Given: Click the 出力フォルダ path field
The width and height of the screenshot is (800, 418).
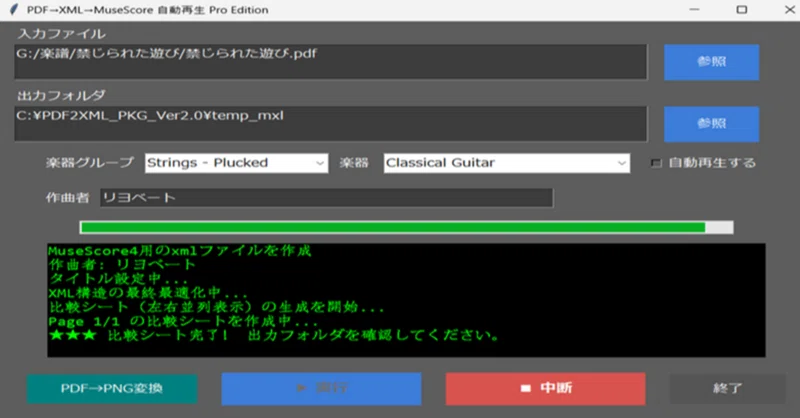Looking at the screenshot, I should click(x=331, y=124).
